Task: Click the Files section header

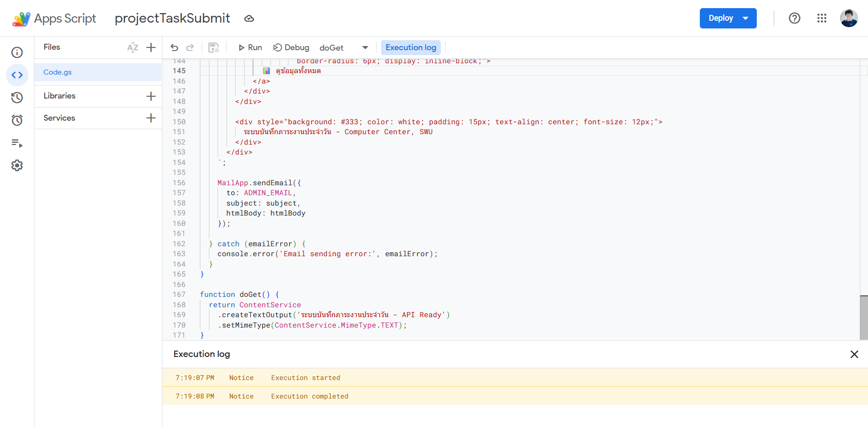Action: [52, 47]
